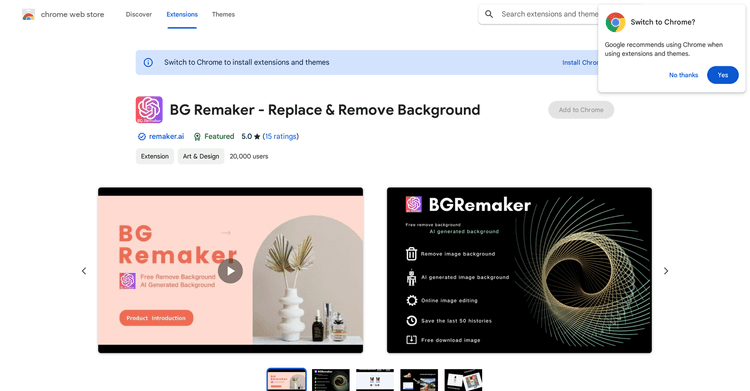Click the chrome web store title text

tap(72, 15)
